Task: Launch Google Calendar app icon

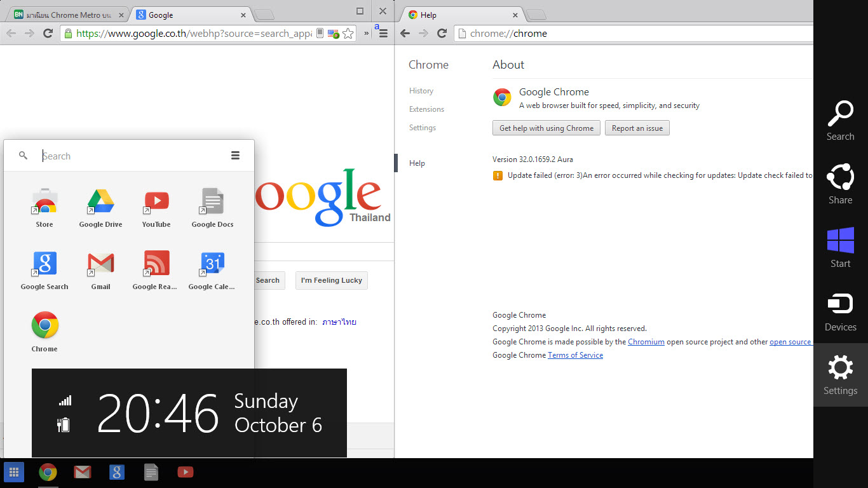Action: [x=212, y=270]
